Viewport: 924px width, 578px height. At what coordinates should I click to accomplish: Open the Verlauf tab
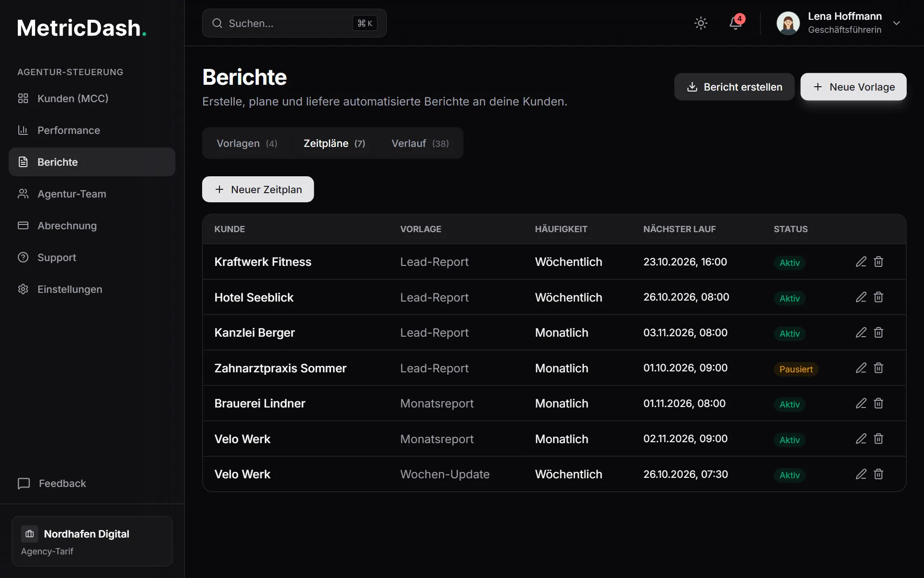420,143
